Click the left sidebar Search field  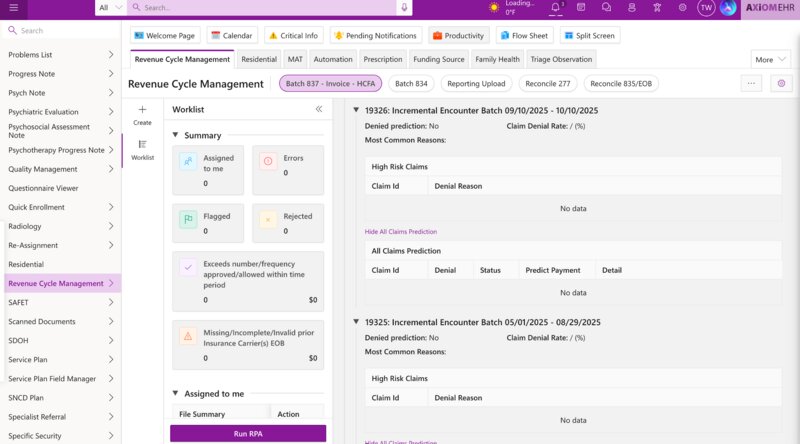click(61, 31)
